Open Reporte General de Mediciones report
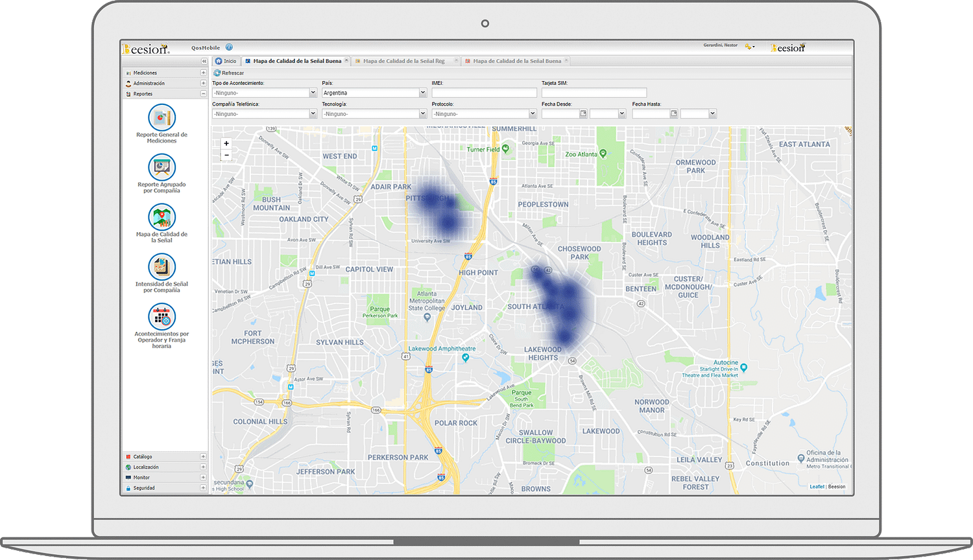The height and width of the screenshot is (560, 973). 162,124
